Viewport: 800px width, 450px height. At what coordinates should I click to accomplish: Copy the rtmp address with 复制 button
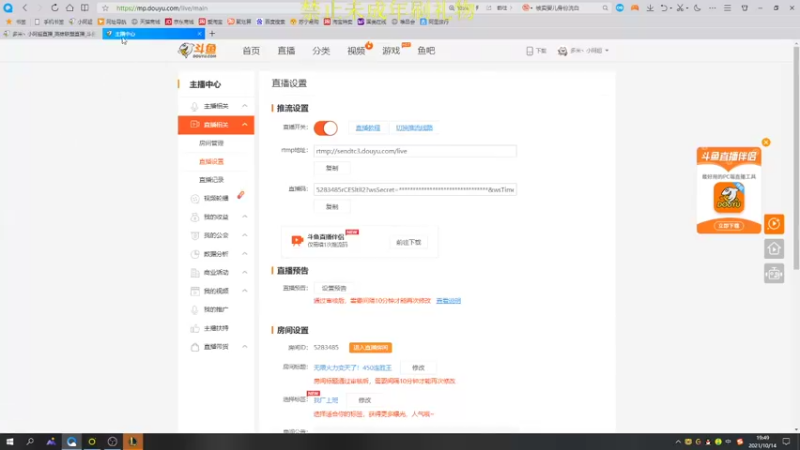332,168
